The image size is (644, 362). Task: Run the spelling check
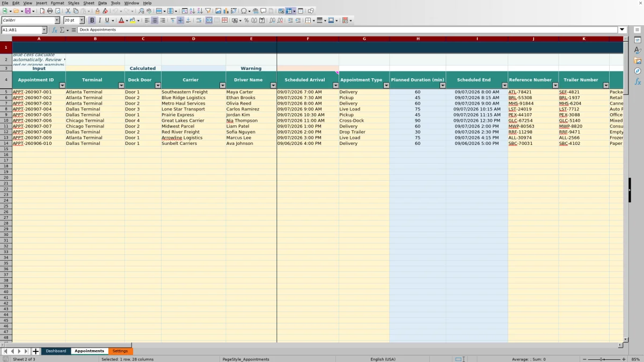point(149,11)
